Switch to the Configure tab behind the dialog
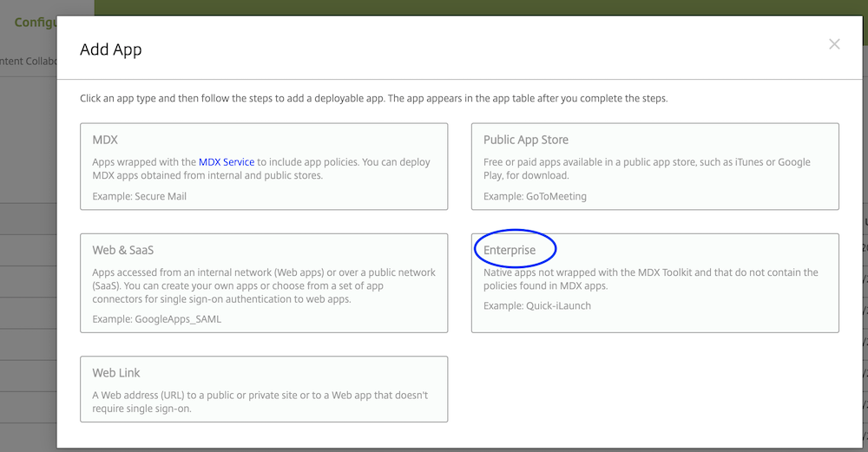Screen dimensions: 868x452 pyautogui.click(x=35, y=22)
